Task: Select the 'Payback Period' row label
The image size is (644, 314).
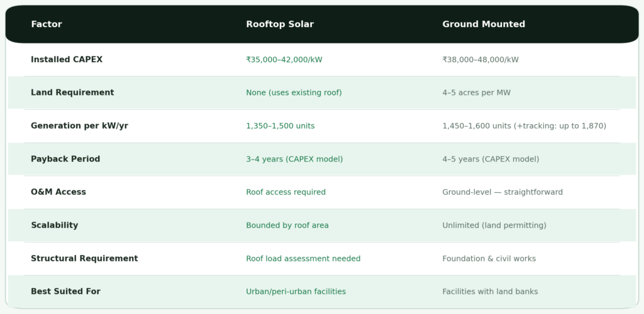Action: [x=65, y=159]
